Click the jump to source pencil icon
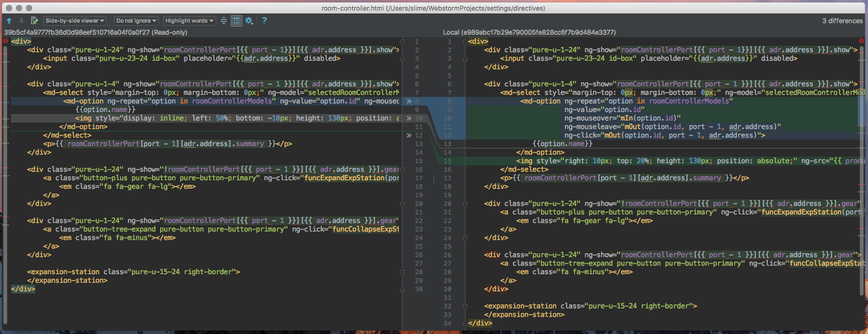 pyautogui.click(x=34, y=21)
